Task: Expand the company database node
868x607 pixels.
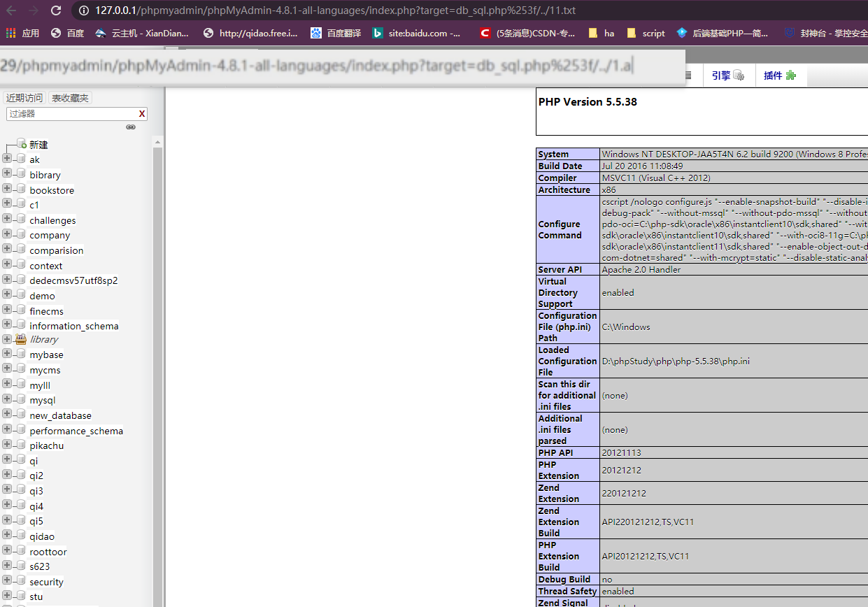Action: (7, 234)
